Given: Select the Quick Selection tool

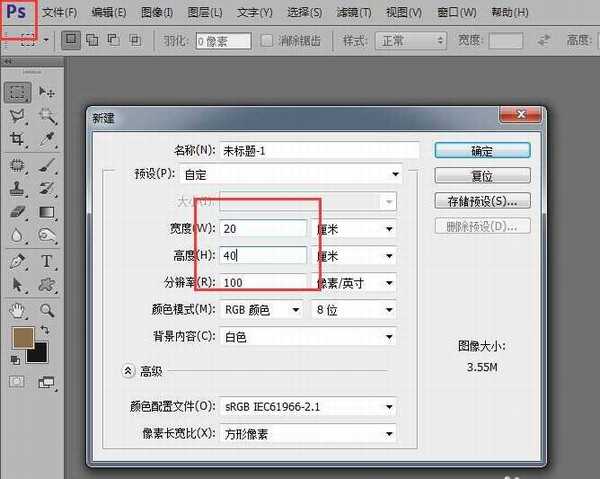Looking at the screenshot, I should pyautogui.click(x=47, y=116).
